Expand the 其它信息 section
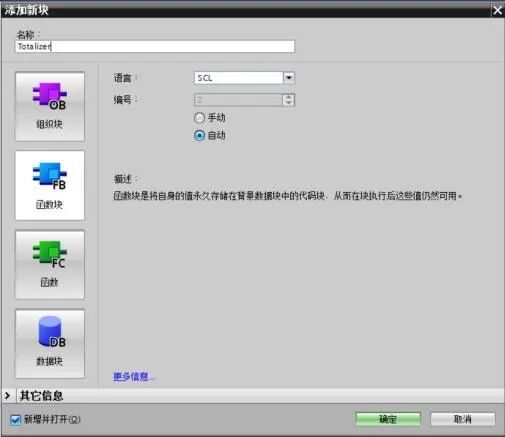 pyautogui.click(x=7, y=396)
